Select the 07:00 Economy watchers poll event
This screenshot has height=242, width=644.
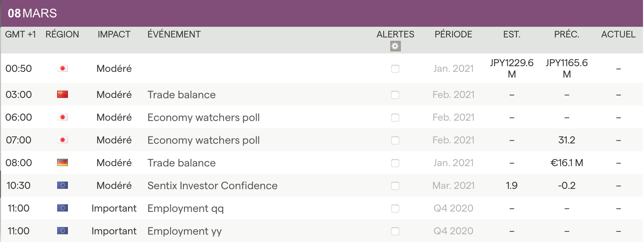pyautogui.click(x=203, y=140)
